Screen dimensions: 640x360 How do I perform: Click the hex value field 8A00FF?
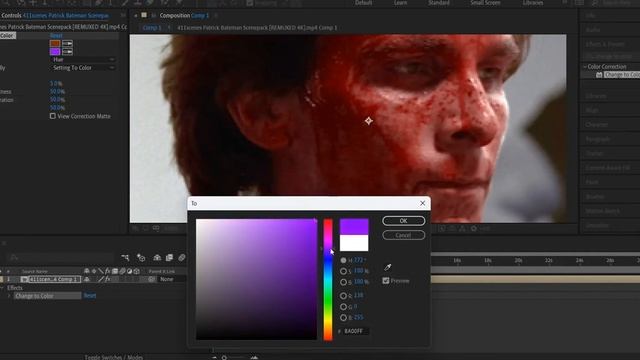click(x=356, y=331)
